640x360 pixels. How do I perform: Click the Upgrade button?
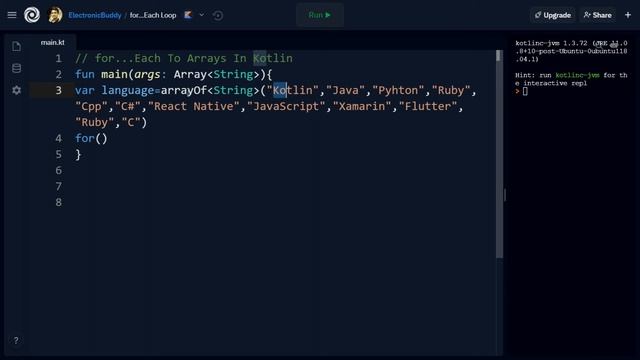(x=553, y=15)
